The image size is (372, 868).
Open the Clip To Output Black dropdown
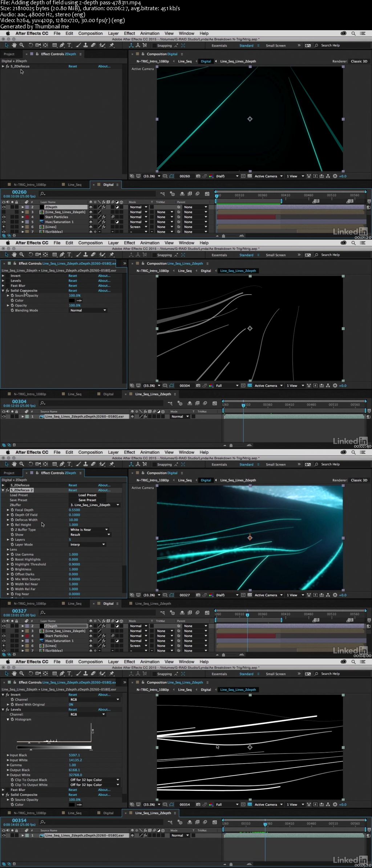[94, 780]
